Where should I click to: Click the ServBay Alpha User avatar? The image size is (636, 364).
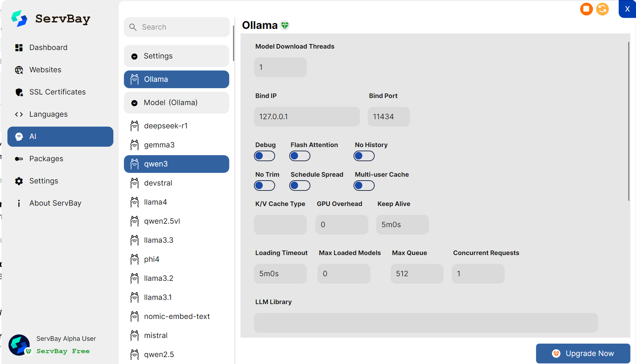pyautogui.click(x=19, y=345)
